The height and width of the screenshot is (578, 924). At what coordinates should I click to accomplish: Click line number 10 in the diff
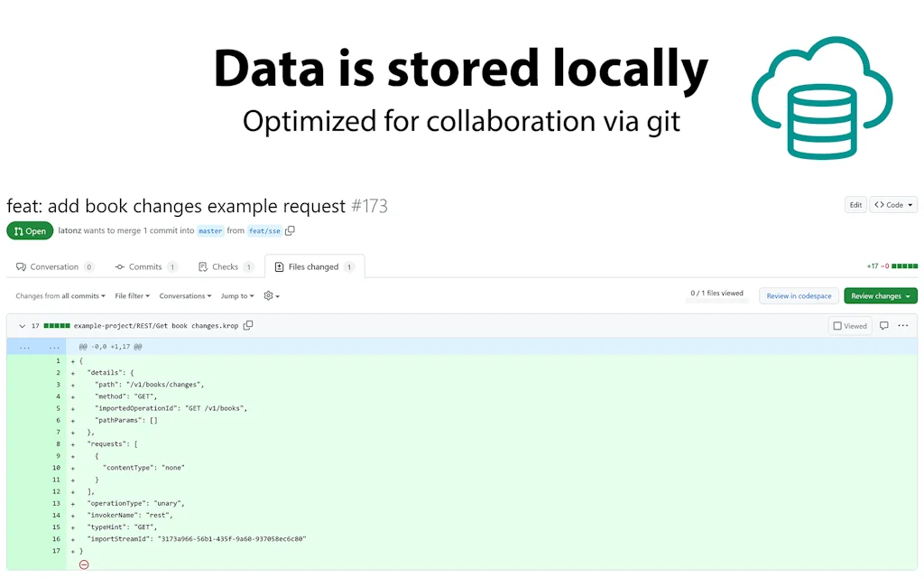[x=57, y=468]
